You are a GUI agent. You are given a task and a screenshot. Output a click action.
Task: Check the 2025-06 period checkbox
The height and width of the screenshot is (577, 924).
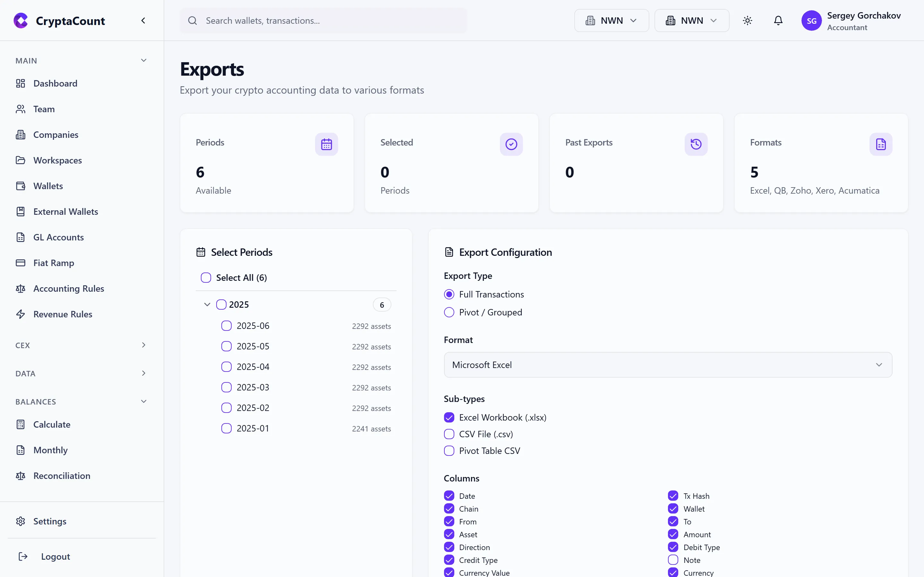pyautogui.click(x=226, y=325)
